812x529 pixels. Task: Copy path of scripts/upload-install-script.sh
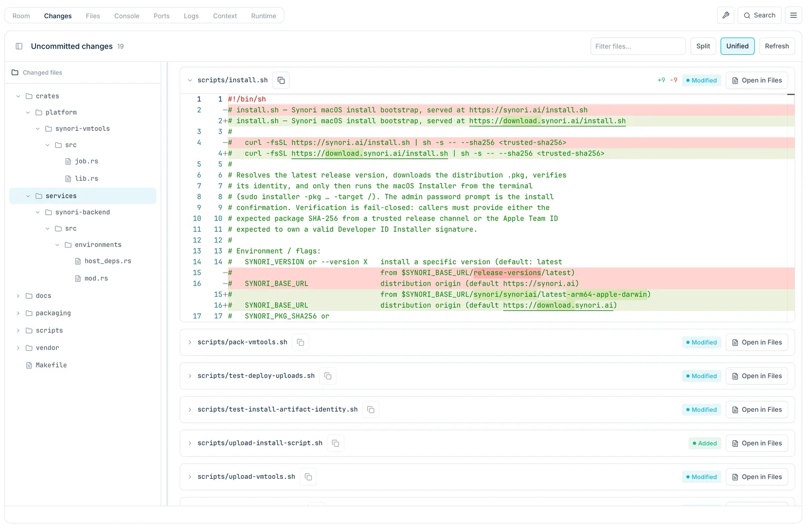tap(335, 443)
